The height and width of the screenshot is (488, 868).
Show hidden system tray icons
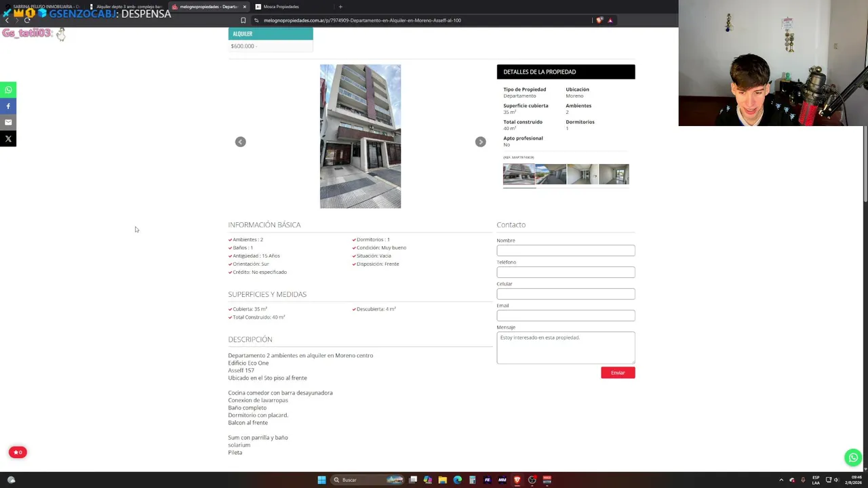(x=781, y=480)
